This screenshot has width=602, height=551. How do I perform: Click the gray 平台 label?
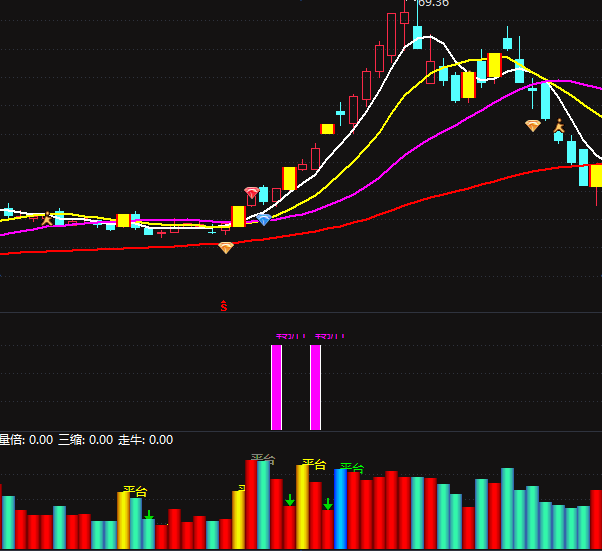tap(263, 459)
